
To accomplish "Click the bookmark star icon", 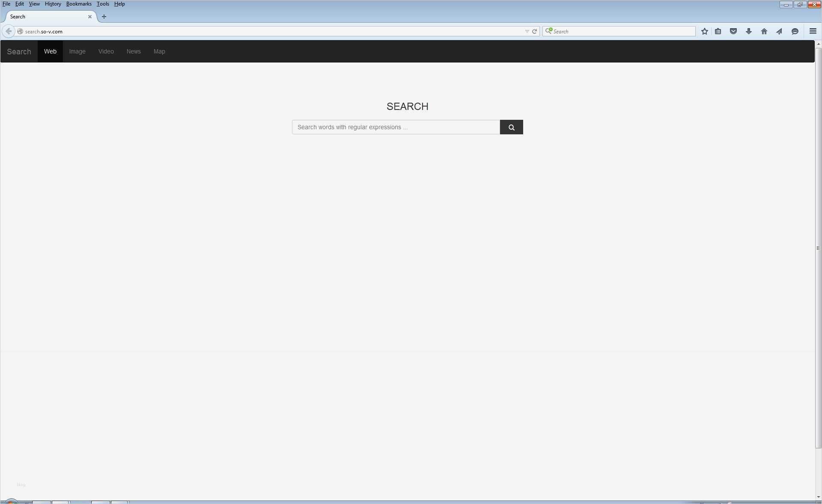I will [704, 31].
